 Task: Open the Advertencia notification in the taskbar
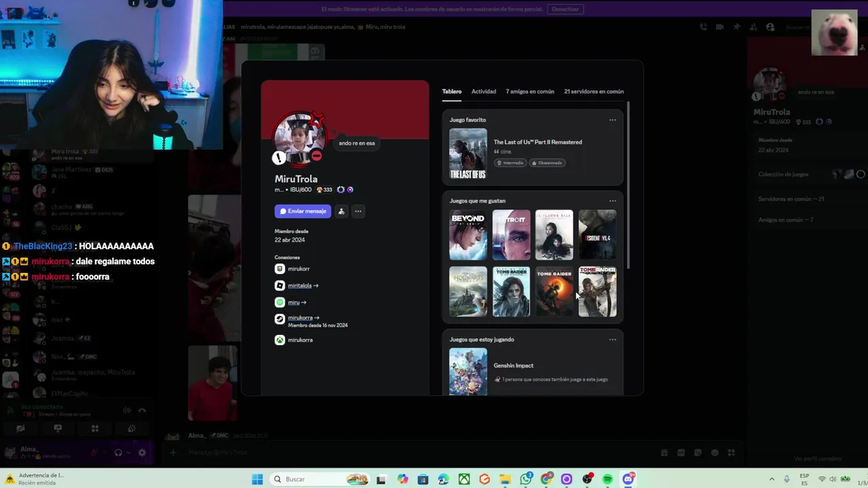tap(35, 479)
